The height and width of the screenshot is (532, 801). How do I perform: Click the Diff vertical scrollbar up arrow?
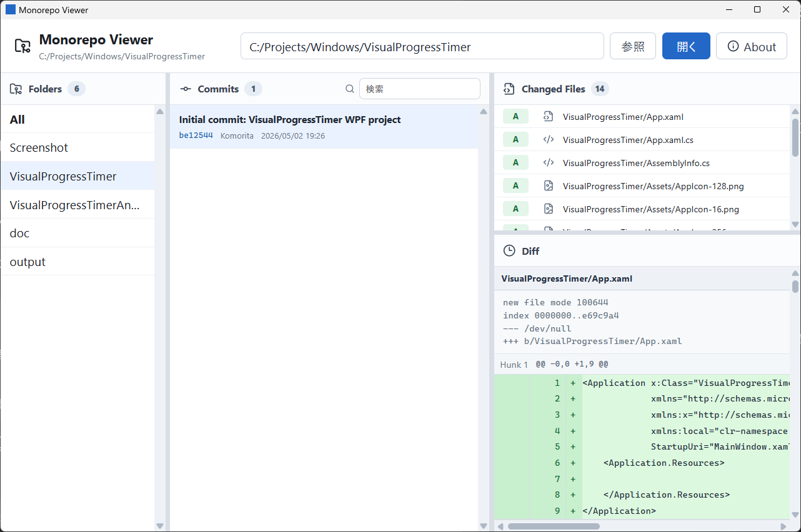point(795,273)
